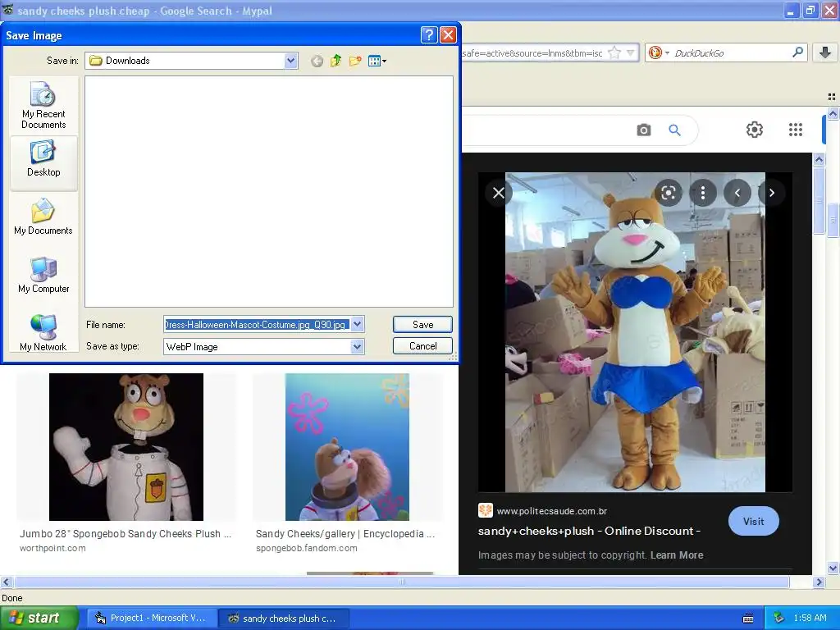Click the spongebob.fandom.com source text
This screenshot has width=840, height=630.
pos(307,548)
